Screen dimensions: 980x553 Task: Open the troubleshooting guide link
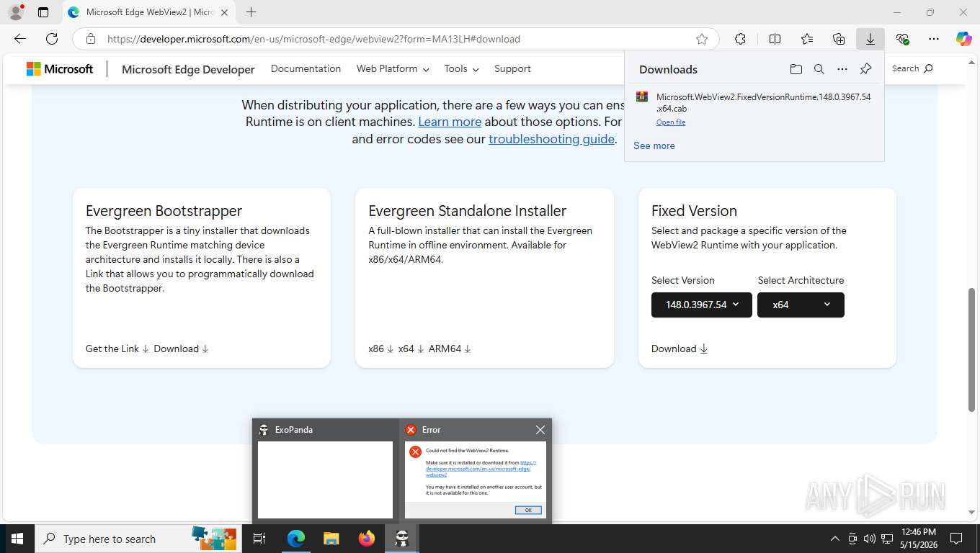(x=551, y=139)
